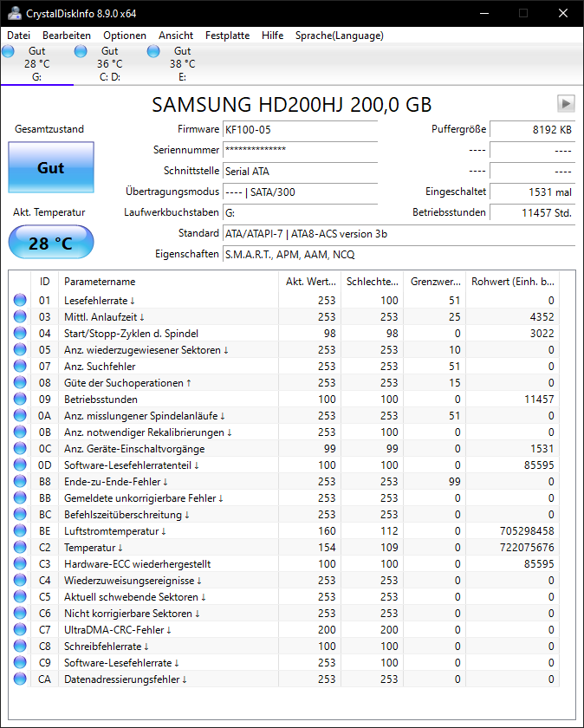Click raw value 722075676 in Temperatur row

(x=527, y=548)
